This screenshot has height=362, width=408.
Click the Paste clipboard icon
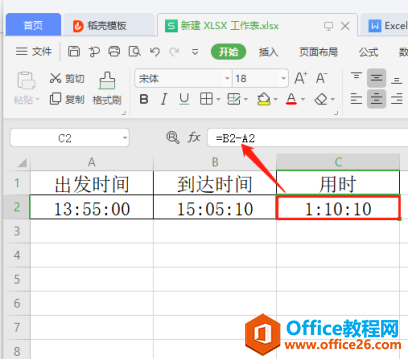click(26, 80)
